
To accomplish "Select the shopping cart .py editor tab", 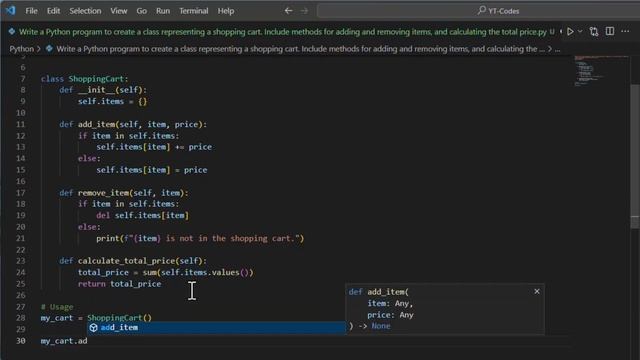I will (282, 32).
